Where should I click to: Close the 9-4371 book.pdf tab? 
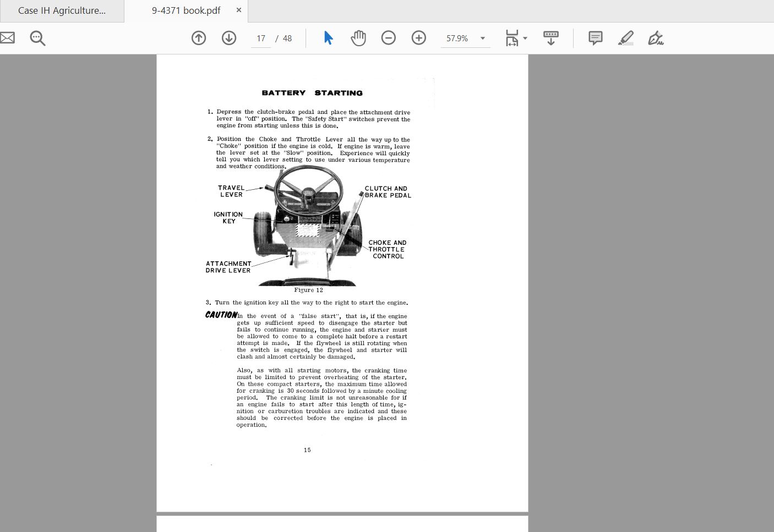(x=238, y=10)
